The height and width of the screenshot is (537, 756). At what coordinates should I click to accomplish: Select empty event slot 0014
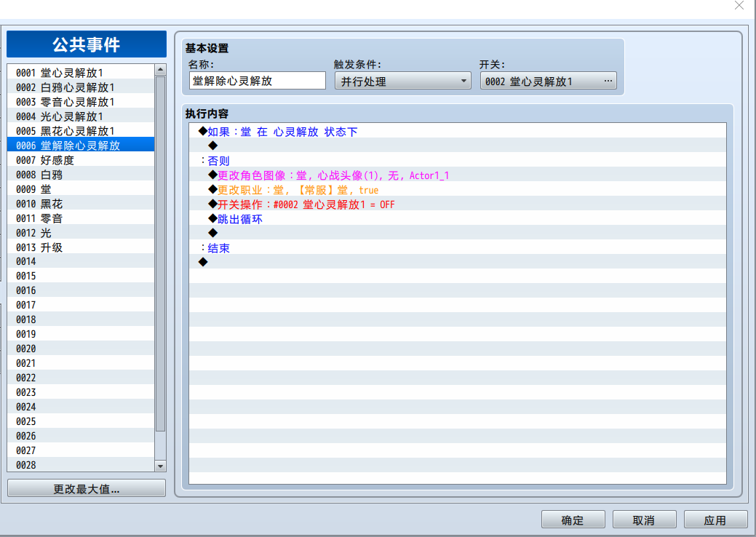pyautogui.click(x=81, y=261)
